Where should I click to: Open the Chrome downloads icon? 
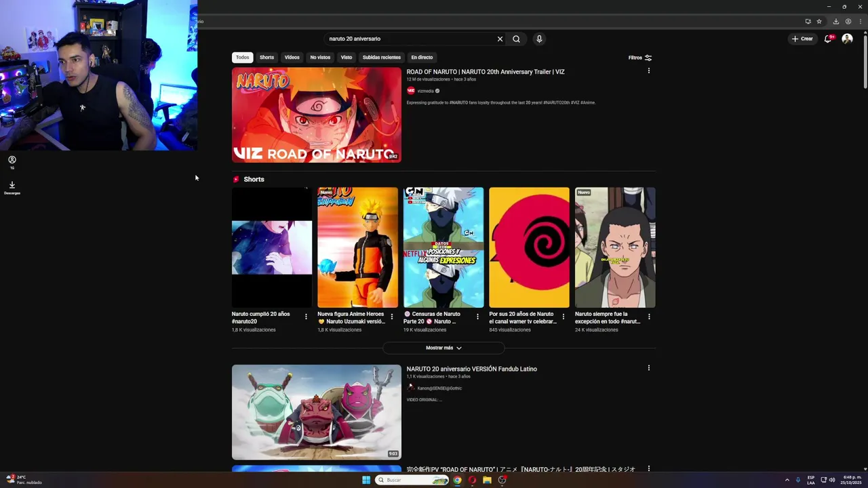tap(836, 21)
